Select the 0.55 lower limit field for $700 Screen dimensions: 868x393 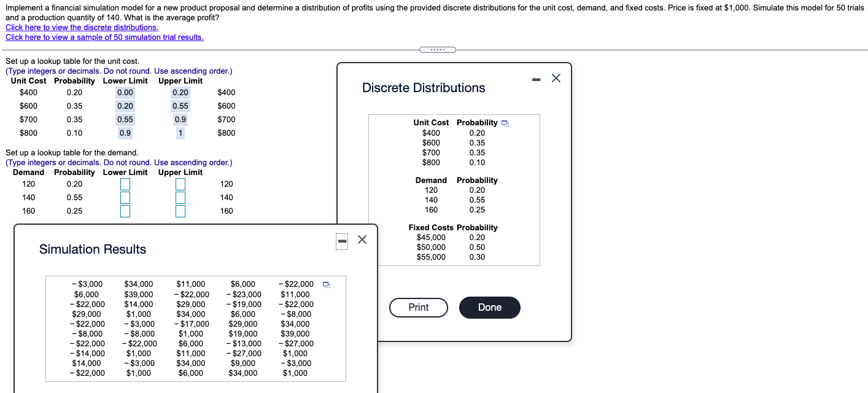(125, 119)
